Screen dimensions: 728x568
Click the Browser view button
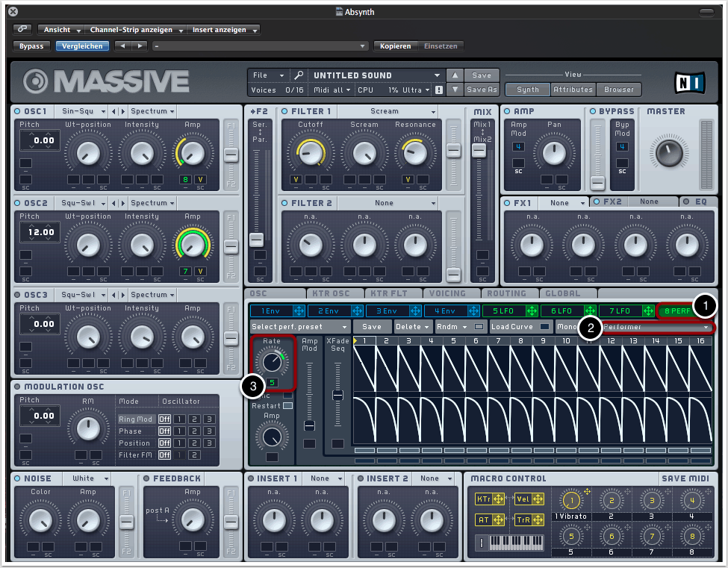tap(619, 90)
